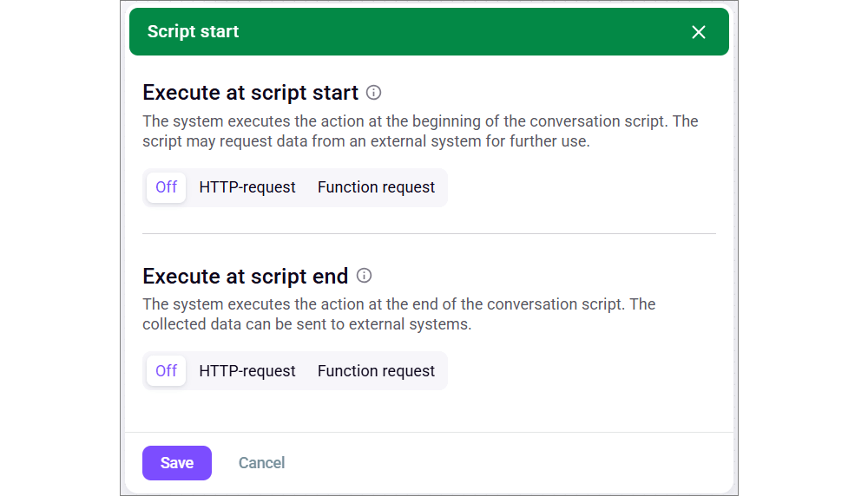Open the info icon beside Execute at script end
The height and width of the screenshot is (496, 868).
click(364, 276)
